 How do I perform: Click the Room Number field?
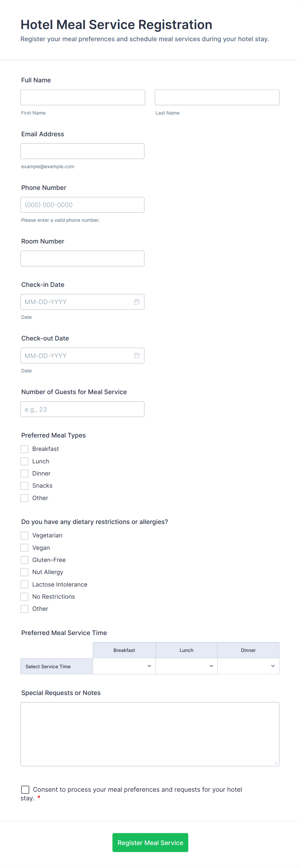coord(83,258)
